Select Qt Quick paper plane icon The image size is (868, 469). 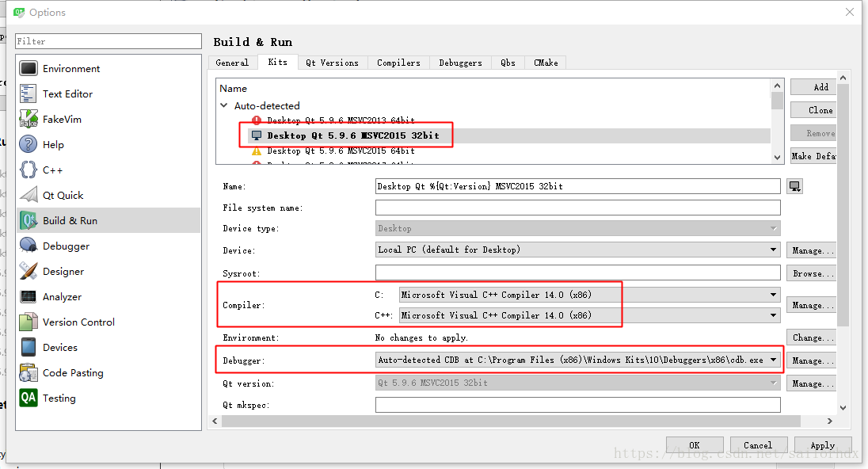(29, 195)
